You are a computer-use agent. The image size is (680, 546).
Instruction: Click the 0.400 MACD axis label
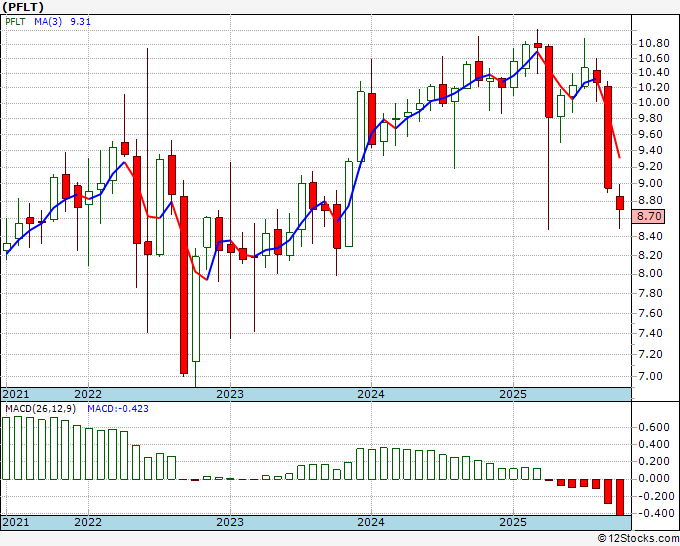coord(654,445)
